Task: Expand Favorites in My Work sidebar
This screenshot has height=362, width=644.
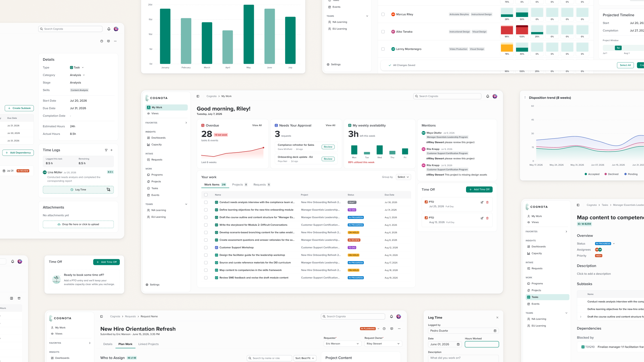Action: [x=186, y=123]
